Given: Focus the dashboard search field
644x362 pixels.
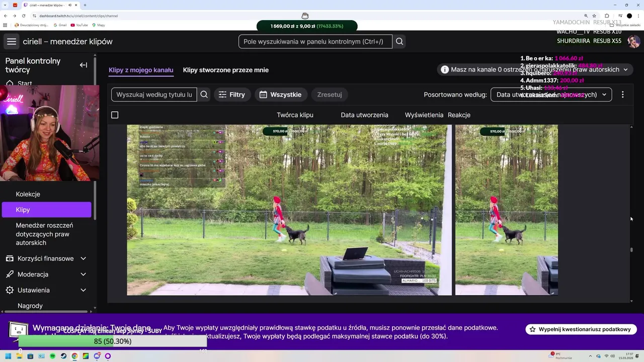Looking at the screenshot, I should (x=315, y=42).
